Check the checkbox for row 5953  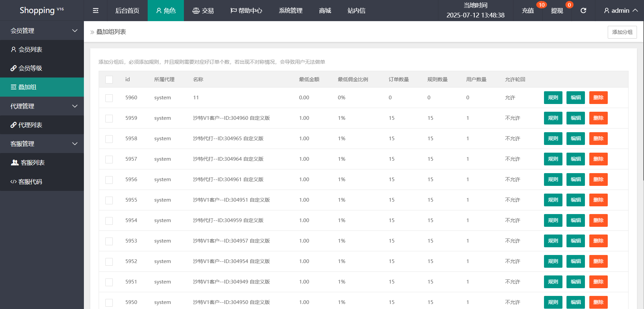coord(109,241)
